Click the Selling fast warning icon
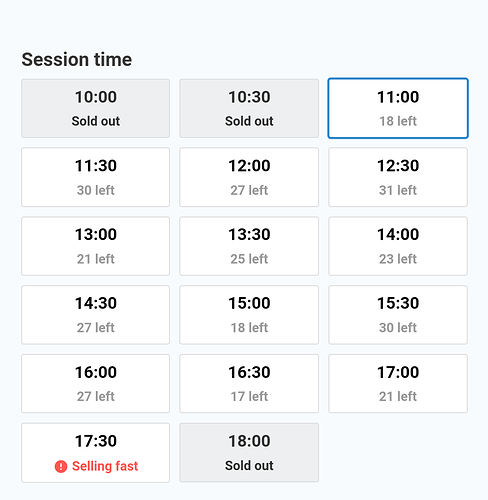 [61, 466]
